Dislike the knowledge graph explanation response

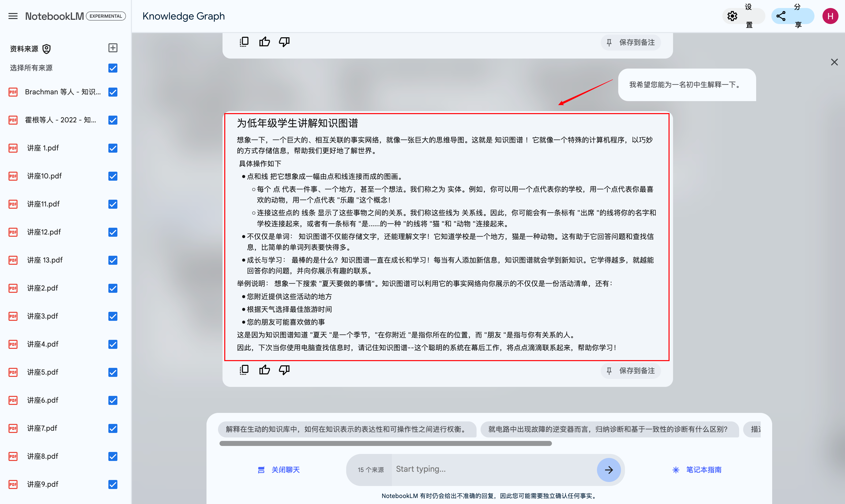pyautogui.click(x=284, y=370)
